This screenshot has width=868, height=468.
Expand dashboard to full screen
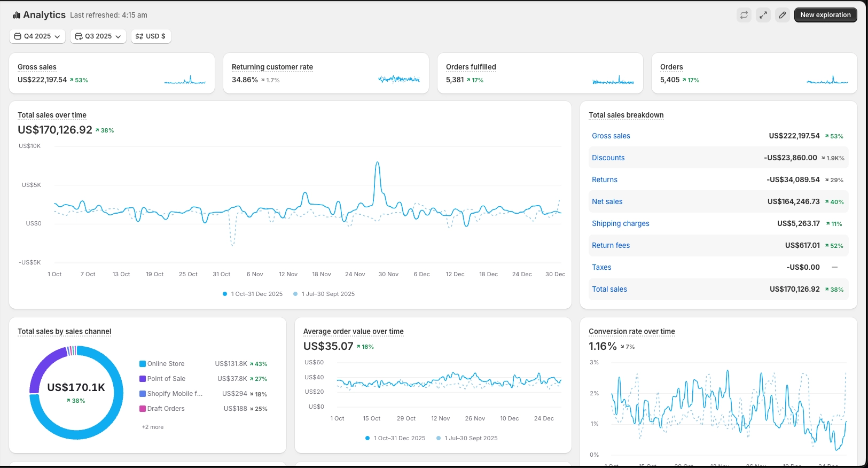click(763, 15)
